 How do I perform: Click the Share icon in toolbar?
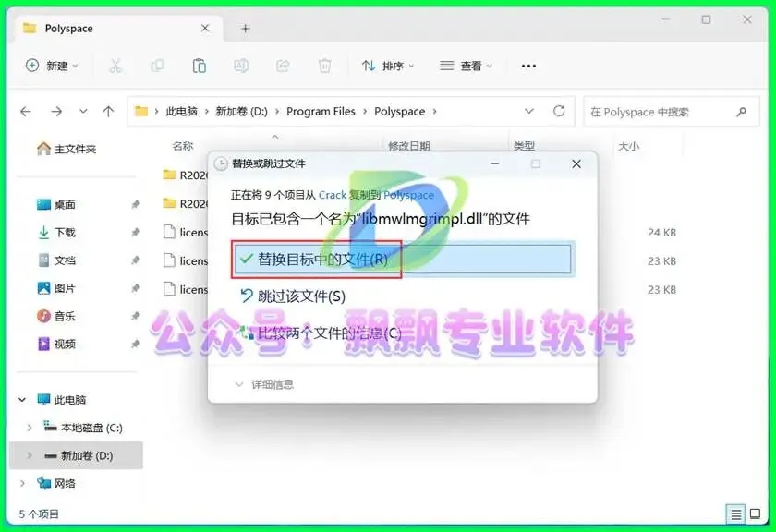(283, 66)
